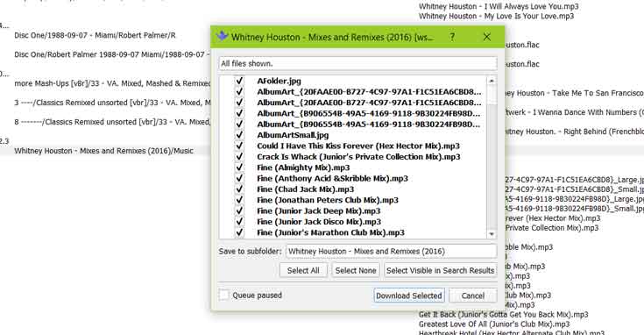Uncheck Fine (Chad Jack Mix).mp3 checkbox
This screenshot has width=644, height=335.
239,189
